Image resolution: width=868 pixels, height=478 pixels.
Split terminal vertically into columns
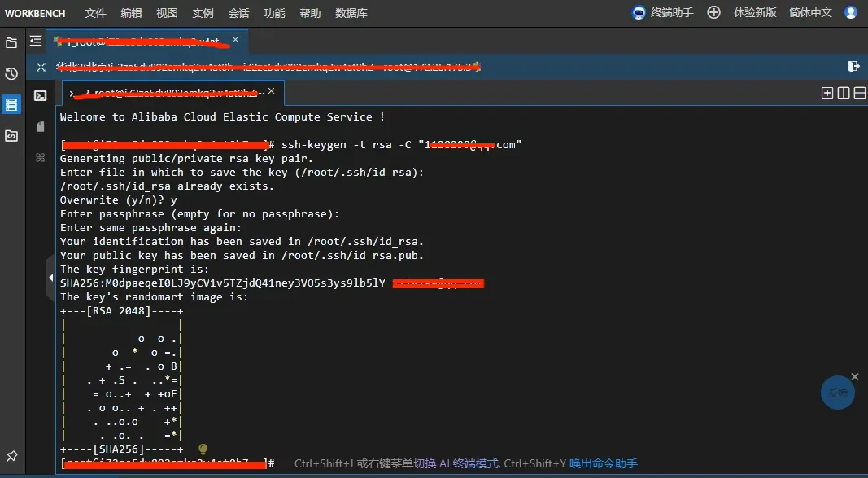(x=843, y=93)
